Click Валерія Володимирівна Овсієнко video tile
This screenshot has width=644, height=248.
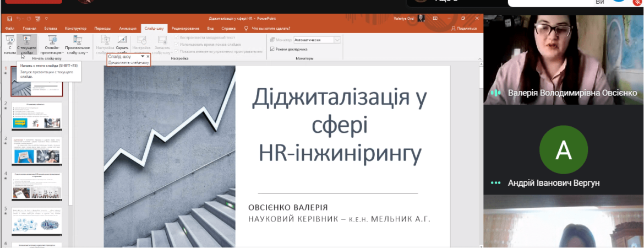[x=564, y=60]
